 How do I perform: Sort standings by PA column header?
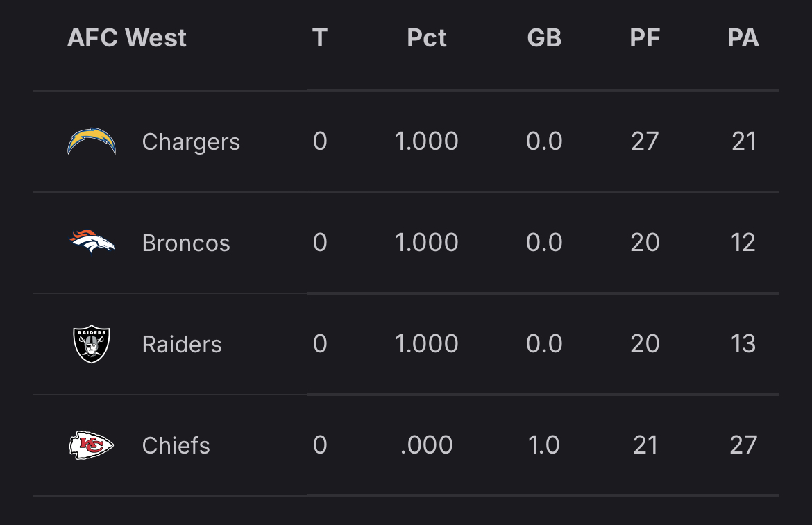tap(743, 38)
